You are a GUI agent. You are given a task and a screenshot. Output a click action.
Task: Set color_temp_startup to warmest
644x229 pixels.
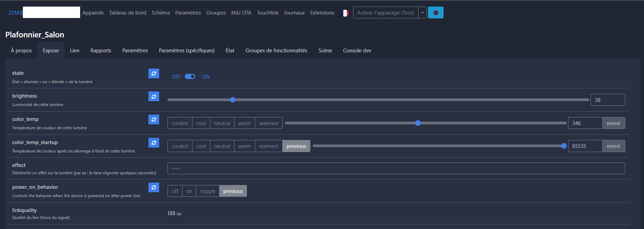[x=269, y=146]
